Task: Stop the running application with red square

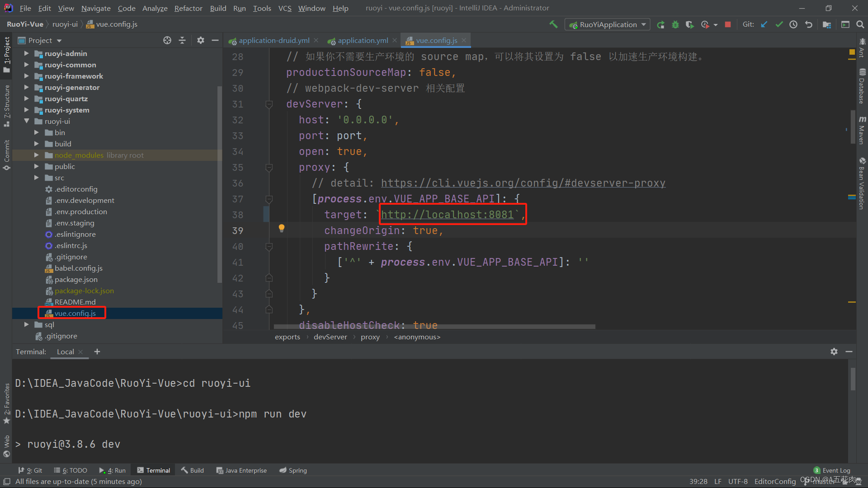Action: pyautogui.click(x=728, y=24)
